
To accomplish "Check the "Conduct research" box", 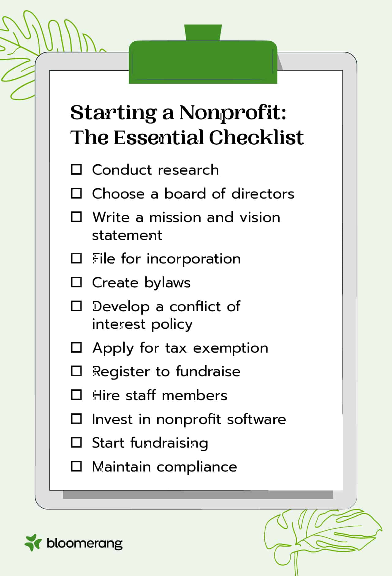I will click(76, 169).
